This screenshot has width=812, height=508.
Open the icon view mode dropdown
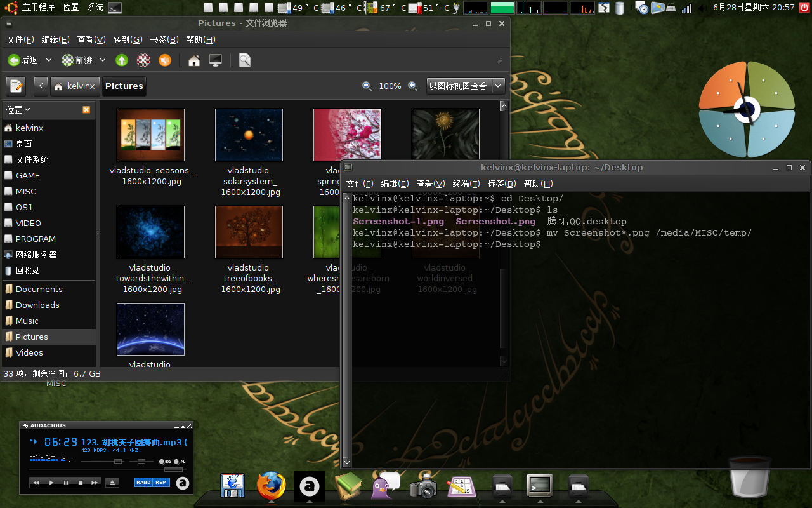[466, 86]
